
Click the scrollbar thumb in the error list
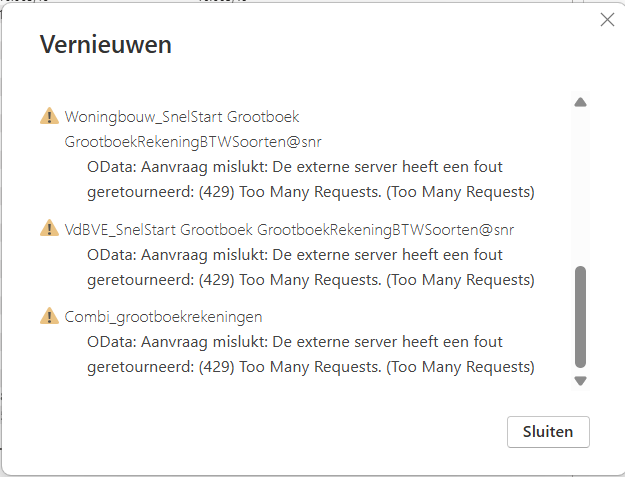[x=580, y=317]
